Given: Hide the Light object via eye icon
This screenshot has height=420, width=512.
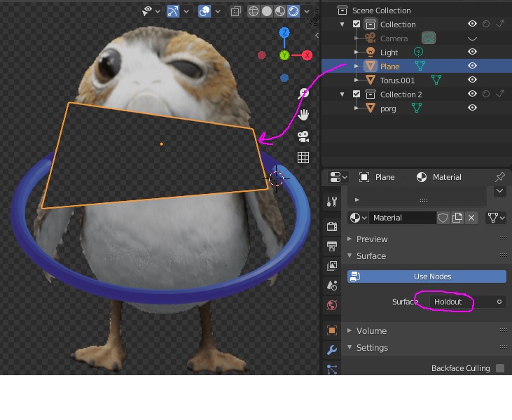Looking at the screenshot, I should [x=472, y=52].
